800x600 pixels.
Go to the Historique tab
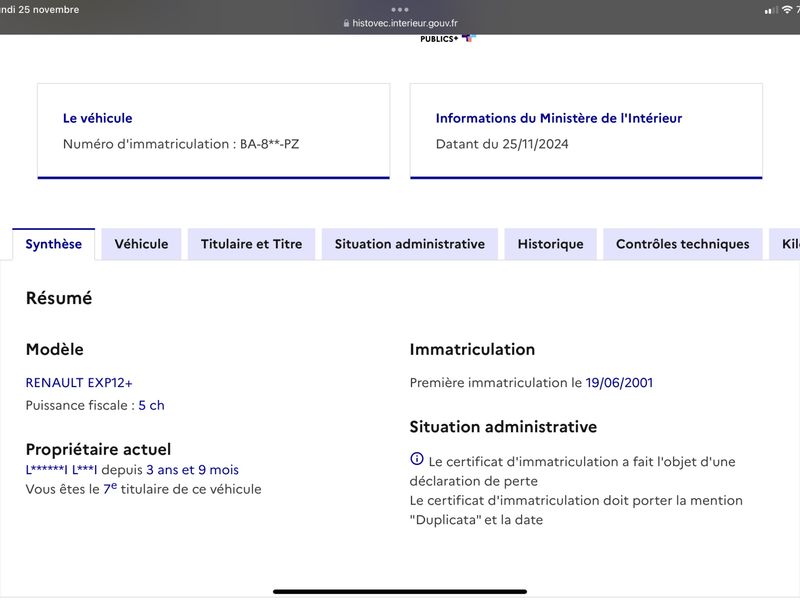(551, 244)
